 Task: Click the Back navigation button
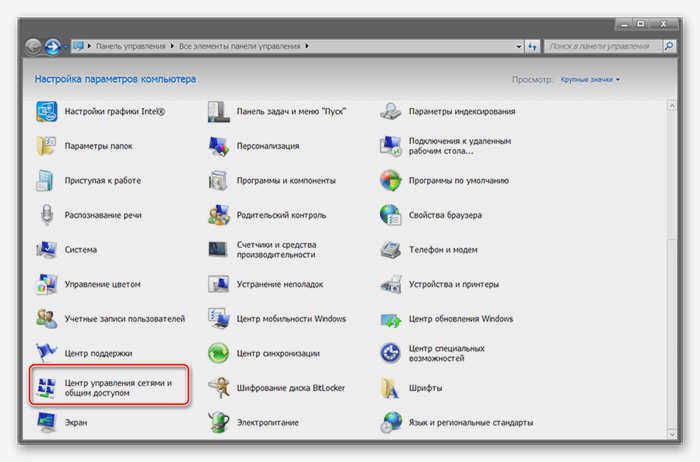[x=33, y=46]
